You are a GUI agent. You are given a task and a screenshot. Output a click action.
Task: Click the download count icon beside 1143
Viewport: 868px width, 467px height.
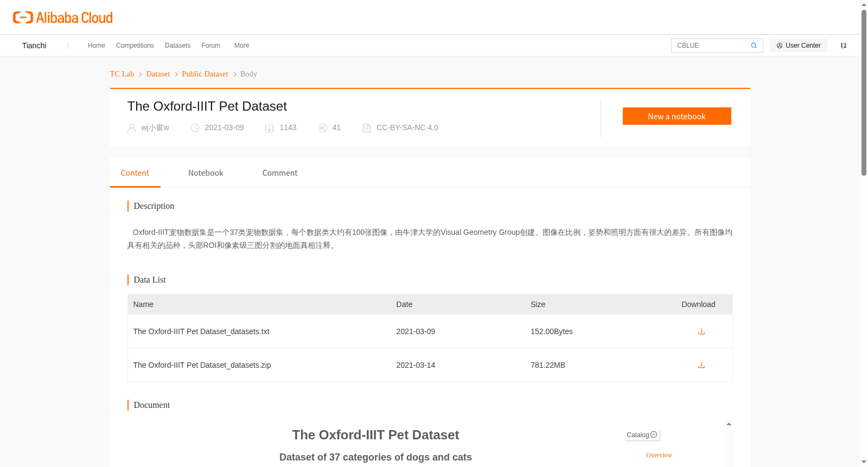[270, 128]
